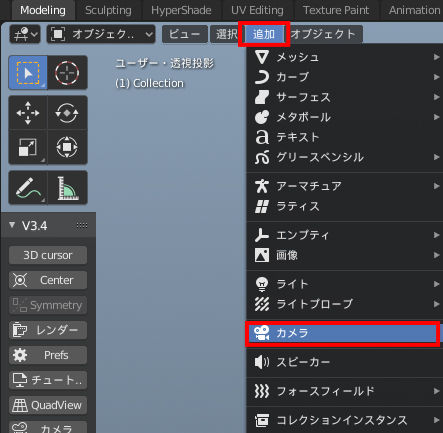Expand the 画像 submenu
443x433 pixels.
345,255
